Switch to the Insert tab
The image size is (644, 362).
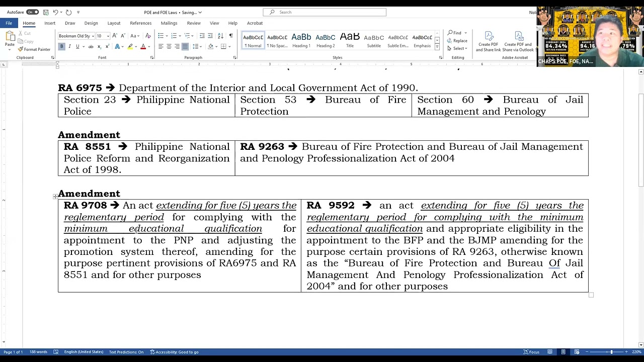click(x=50, y=23)
